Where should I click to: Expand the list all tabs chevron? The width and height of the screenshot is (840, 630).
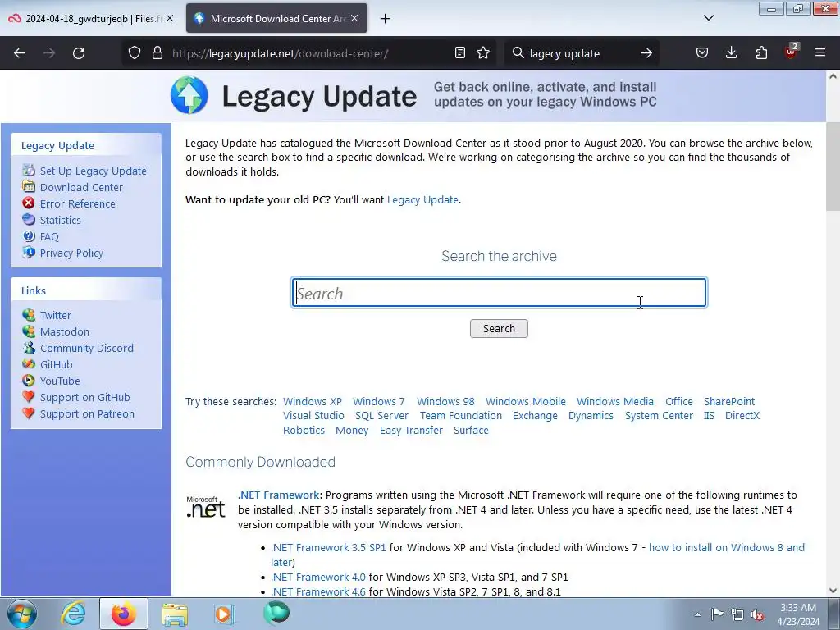(708, 18)
